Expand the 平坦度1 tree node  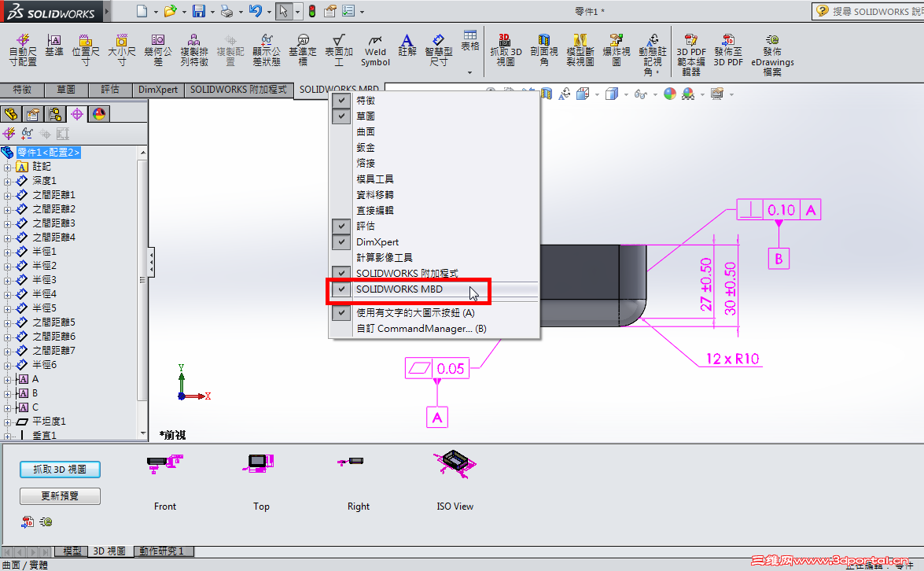coord(7,422)
